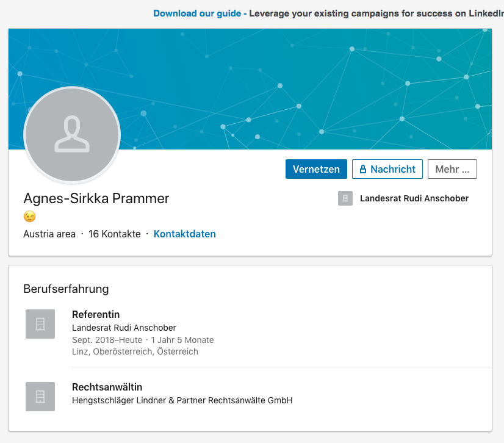Click the Vernetzen connect button
The height and width of the screenshot is (443, 504).
click(316, 169)
